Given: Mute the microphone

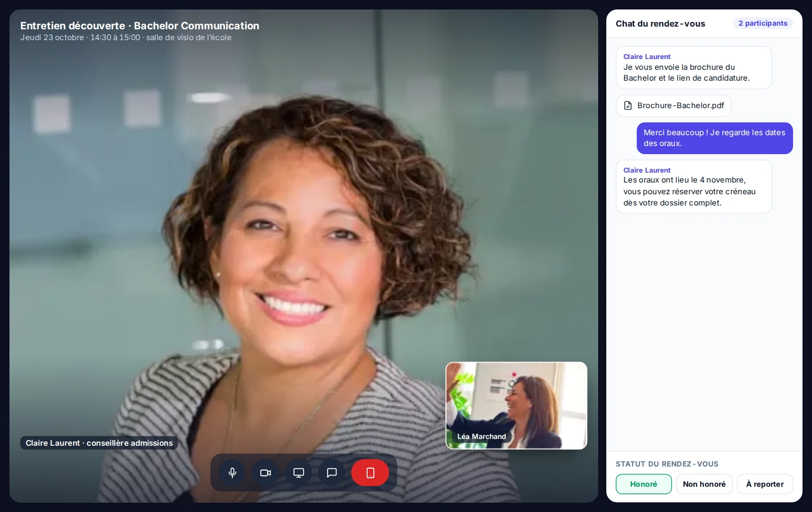Looking at the screenshot, I should coord(232,473).
